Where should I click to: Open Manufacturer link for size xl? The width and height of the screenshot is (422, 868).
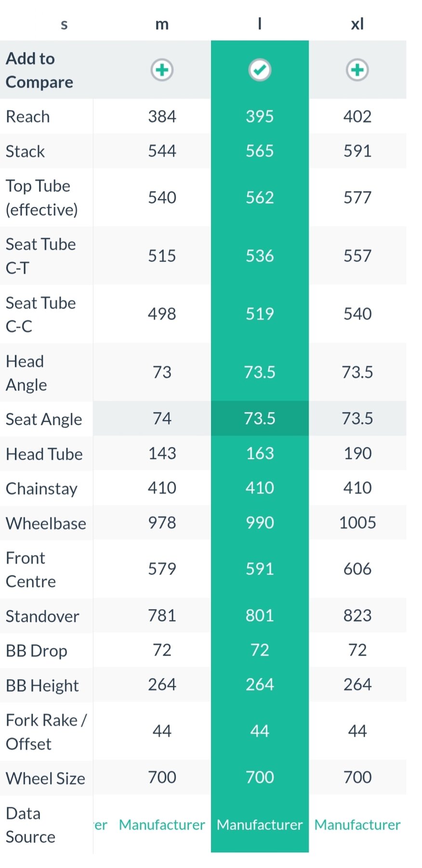point(357,825)
